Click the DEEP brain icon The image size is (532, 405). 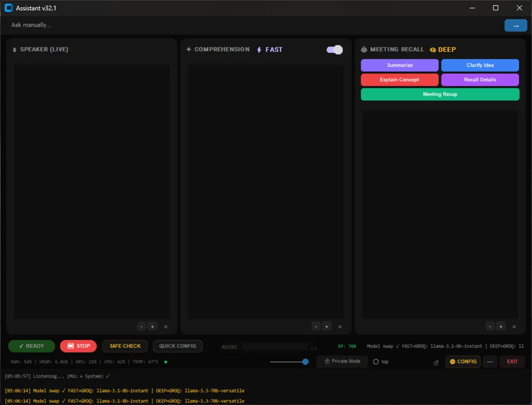point(433,50)
